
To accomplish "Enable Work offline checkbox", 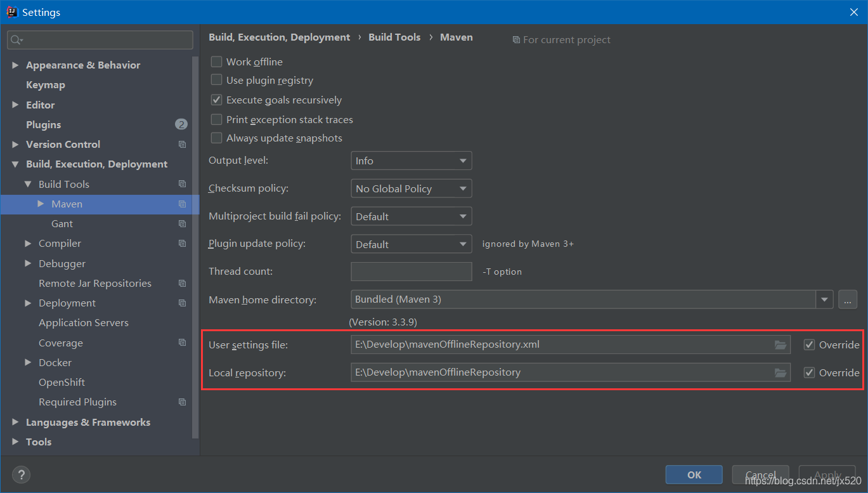I will point(216,62).
